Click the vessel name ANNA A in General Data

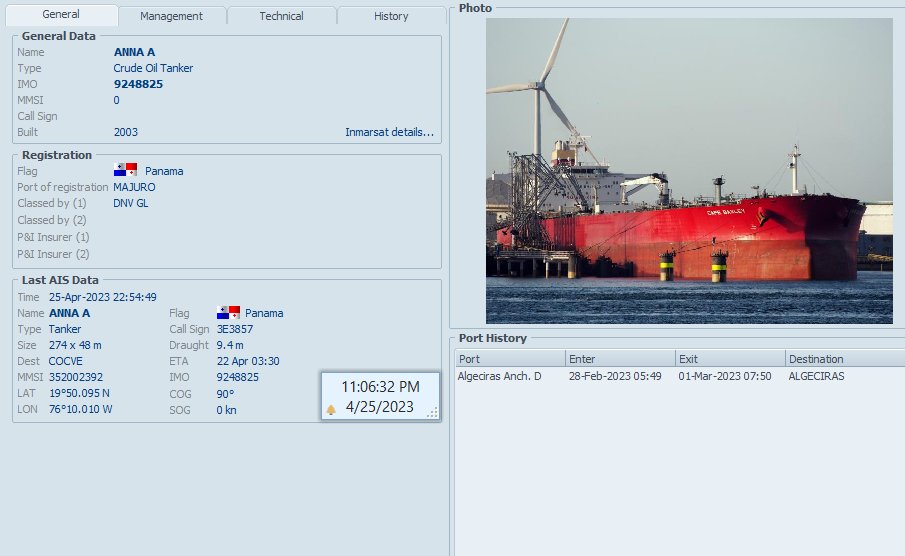[x=134, y=52]
